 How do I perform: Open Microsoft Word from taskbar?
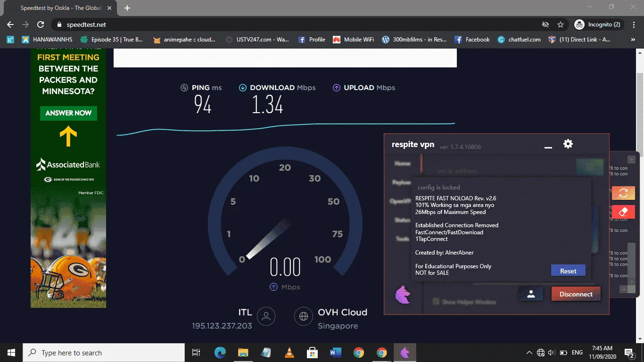(x=336, y=353)
